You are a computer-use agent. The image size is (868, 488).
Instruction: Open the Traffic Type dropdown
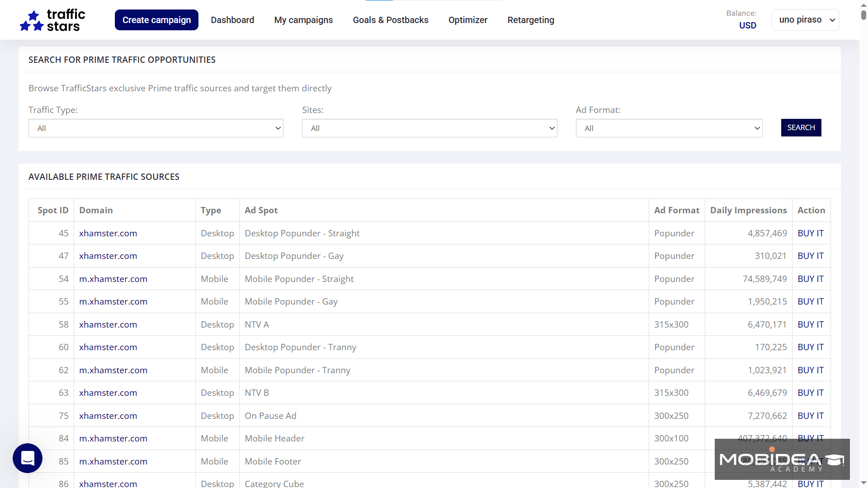coord(156,128)
